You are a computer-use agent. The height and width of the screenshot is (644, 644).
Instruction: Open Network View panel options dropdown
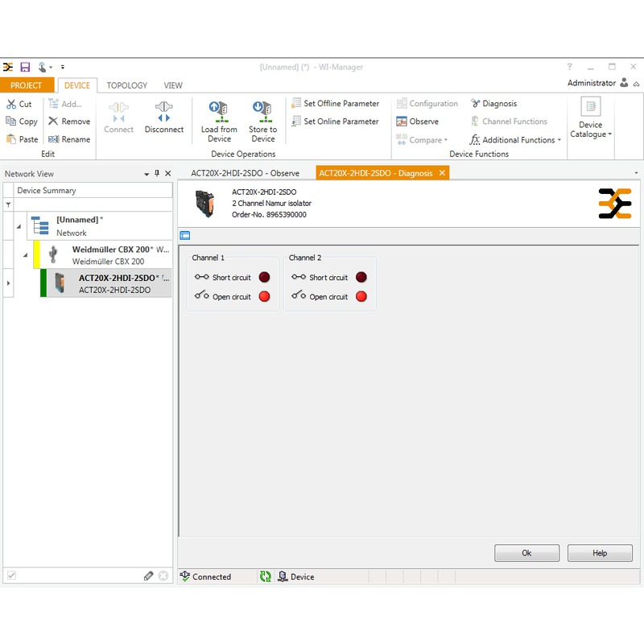(147, 174)
